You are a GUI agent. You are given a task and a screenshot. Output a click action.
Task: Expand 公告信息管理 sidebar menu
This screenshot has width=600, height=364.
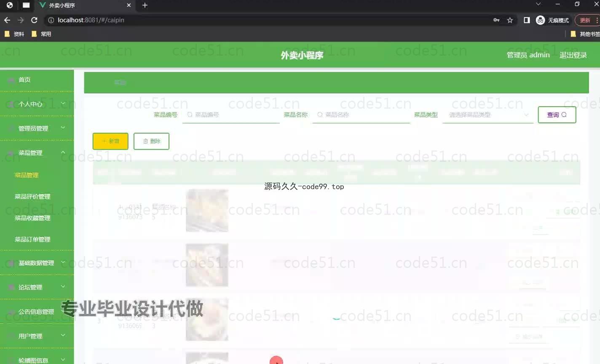tap(37, 312)
